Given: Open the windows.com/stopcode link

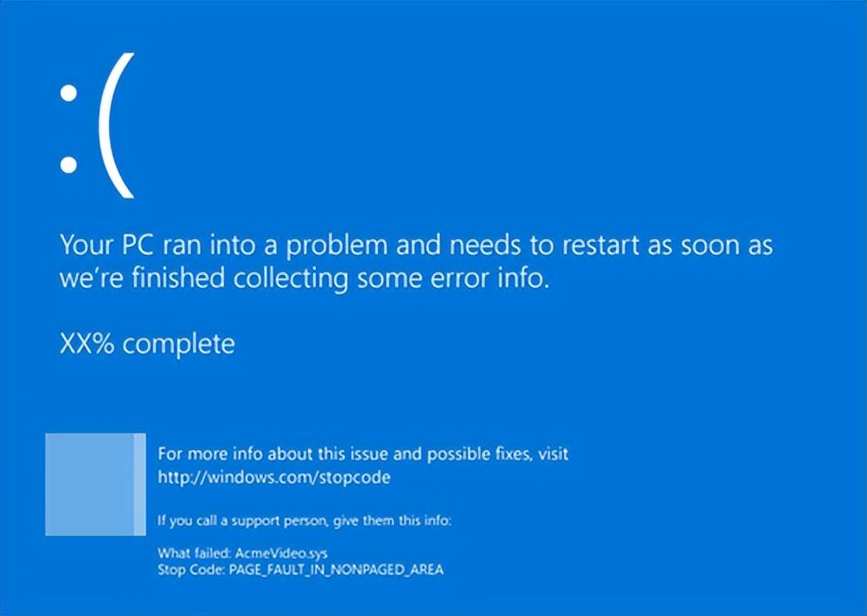Looking at the screenshot, I should [x=273, y=478].
